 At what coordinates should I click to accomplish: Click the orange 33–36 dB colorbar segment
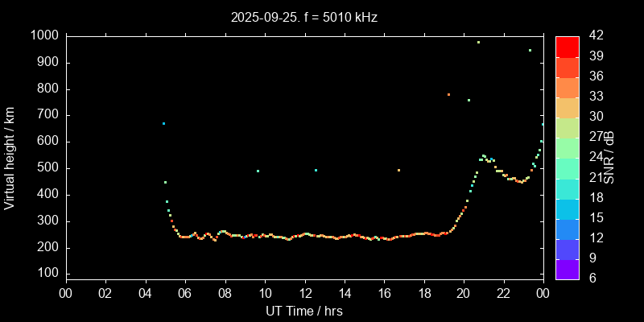point(567,86)
